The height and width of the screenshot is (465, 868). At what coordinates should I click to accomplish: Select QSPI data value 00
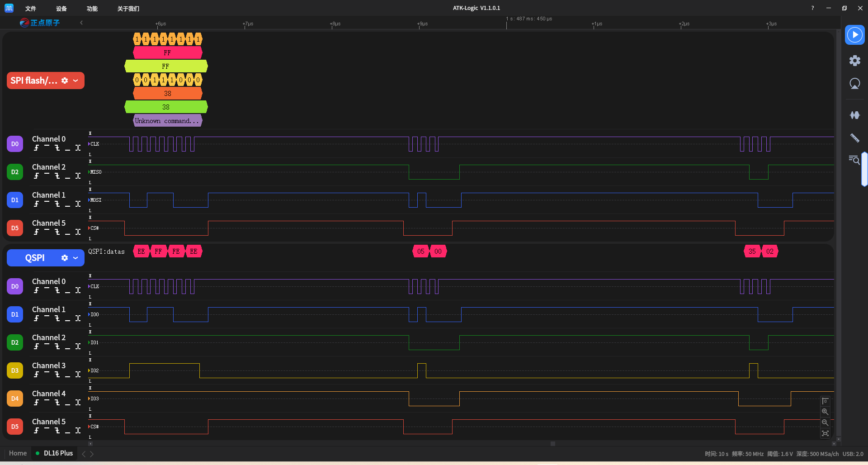pos(438,251)
